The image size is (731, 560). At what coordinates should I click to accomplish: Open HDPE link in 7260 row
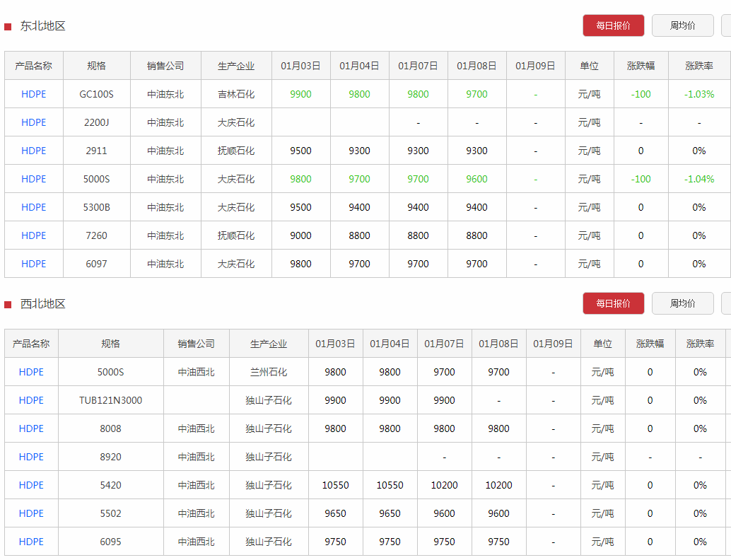33,235
